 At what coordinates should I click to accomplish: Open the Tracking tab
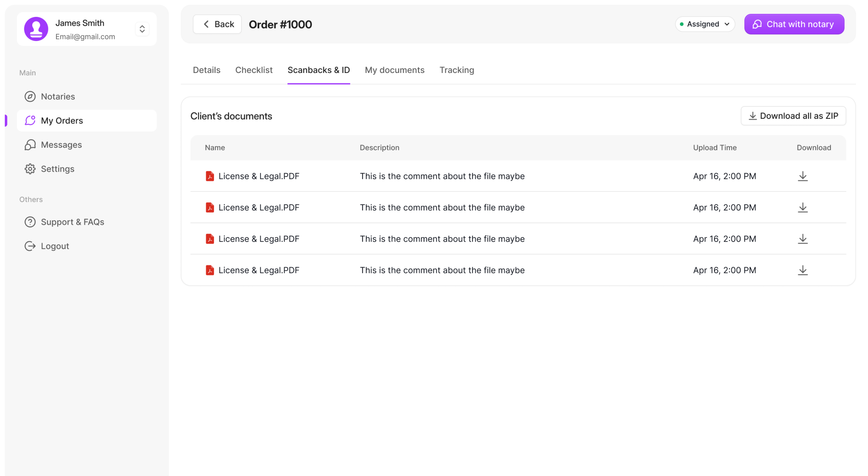(x=456, y=70)
